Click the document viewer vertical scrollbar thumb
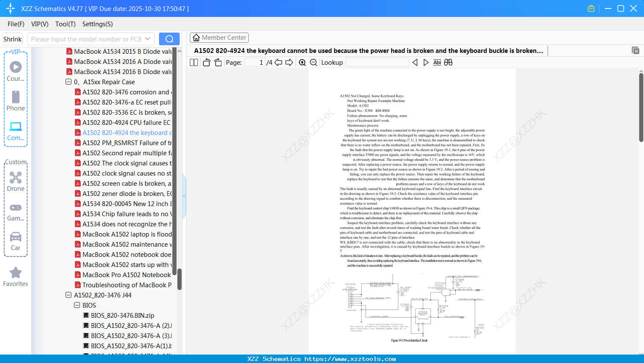 tap(641, 107)
